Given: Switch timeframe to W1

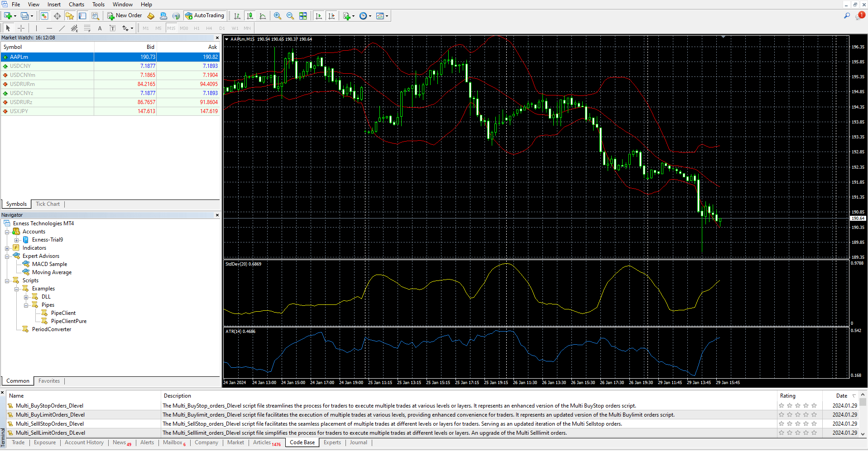Looking at the screenshot, I should 235,28.
